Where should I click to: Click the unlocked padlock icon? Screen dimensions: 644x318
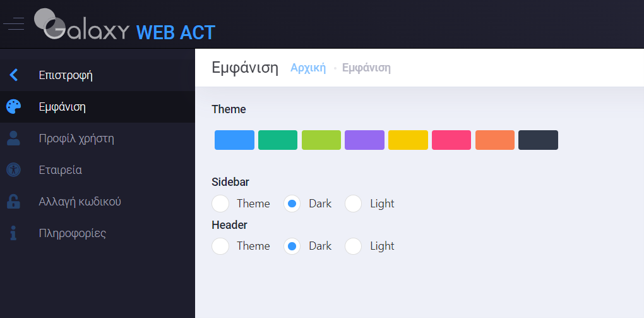(x=13, y=202)
